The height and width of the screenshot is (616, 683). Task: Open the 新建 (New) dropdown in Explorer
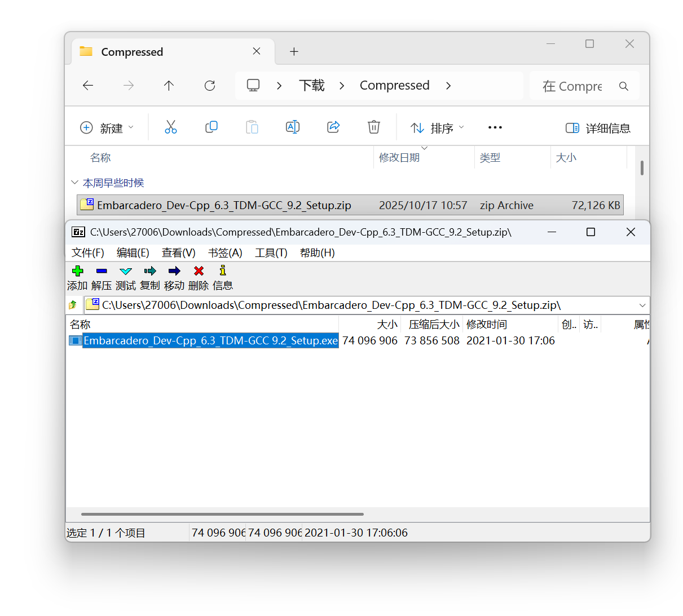[x=107, y=128]
